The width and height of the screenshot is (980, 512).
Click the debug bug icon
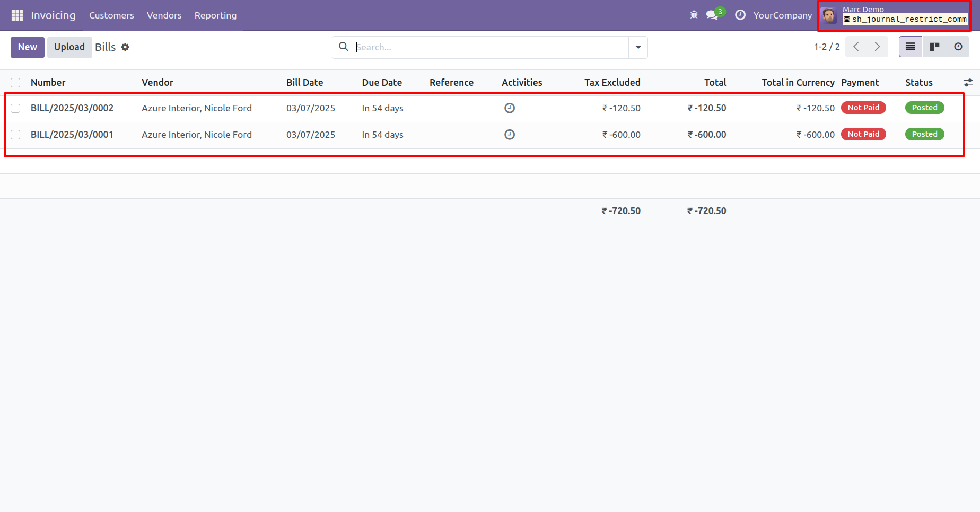coord(694,15)
